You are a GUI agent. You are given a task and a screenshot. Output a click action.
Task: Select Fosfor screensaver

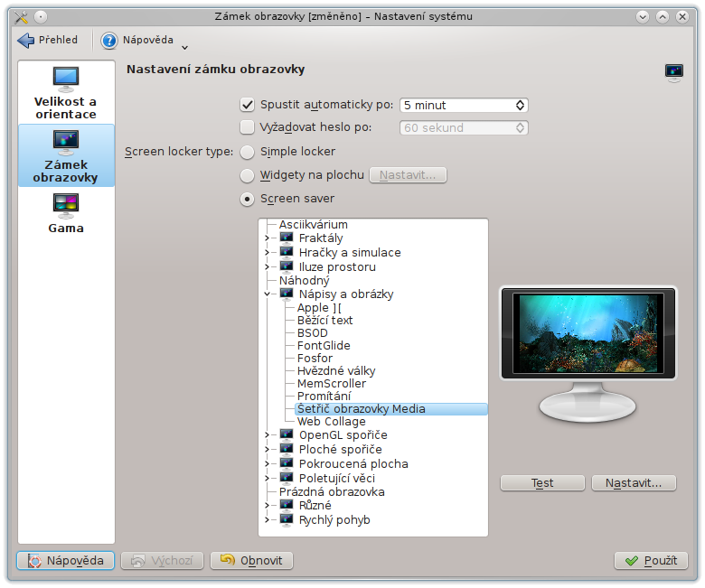pos(315,358)
